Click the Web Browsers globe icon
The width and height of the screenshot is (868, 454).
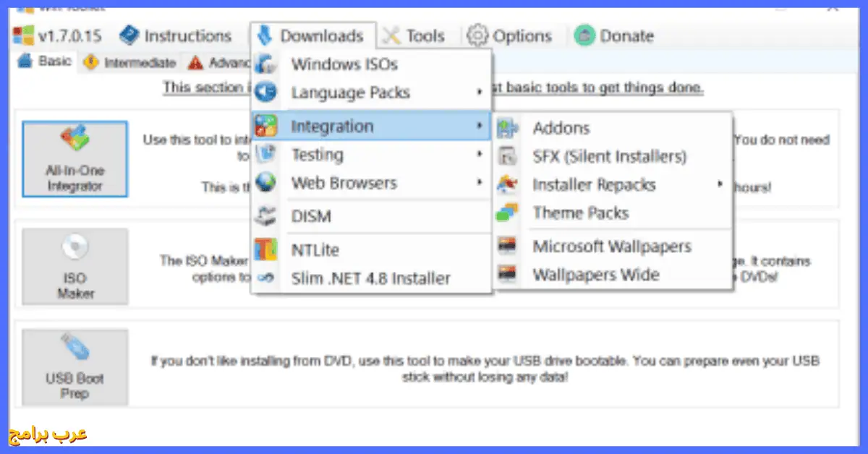(x=266, y=183)
